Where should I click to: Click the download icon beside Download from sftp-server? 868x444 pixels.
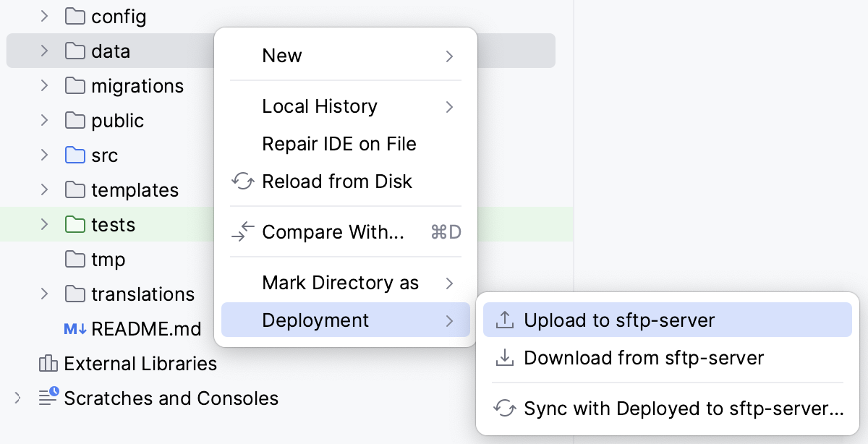click(505, 357)
